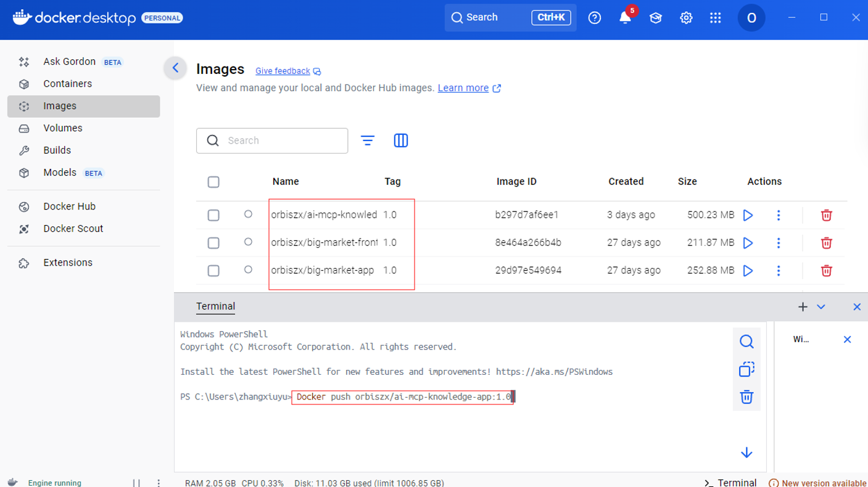Open the manage columns icon

click(401, 141)
